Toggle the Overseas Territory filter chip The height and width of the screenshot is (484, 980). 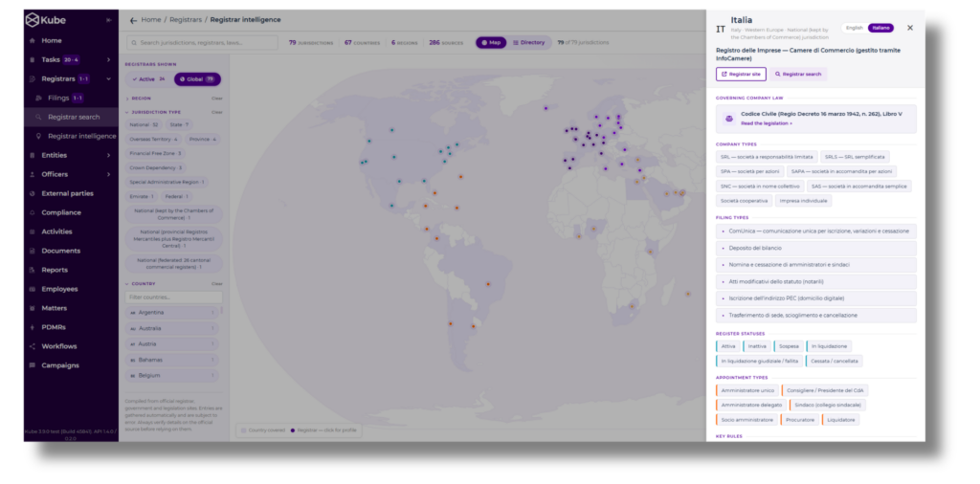(x=153, y=140)
